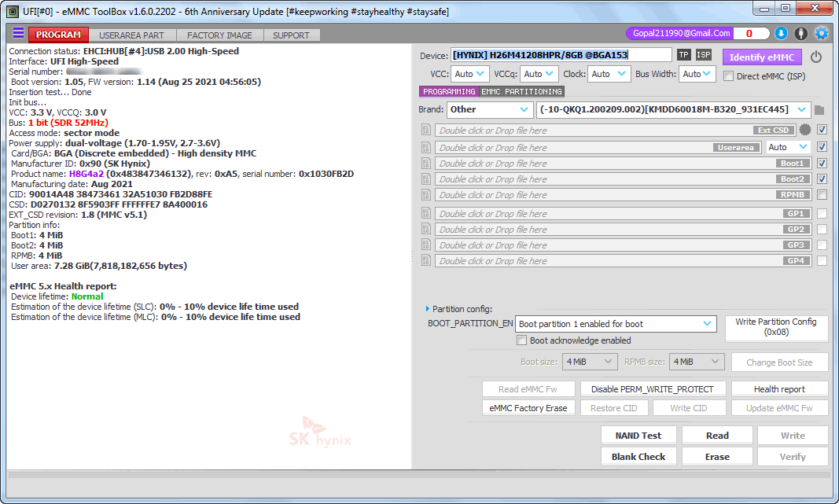Click the blue download updates icon
This screenshot has height=504, width=839.
[781, 33]
